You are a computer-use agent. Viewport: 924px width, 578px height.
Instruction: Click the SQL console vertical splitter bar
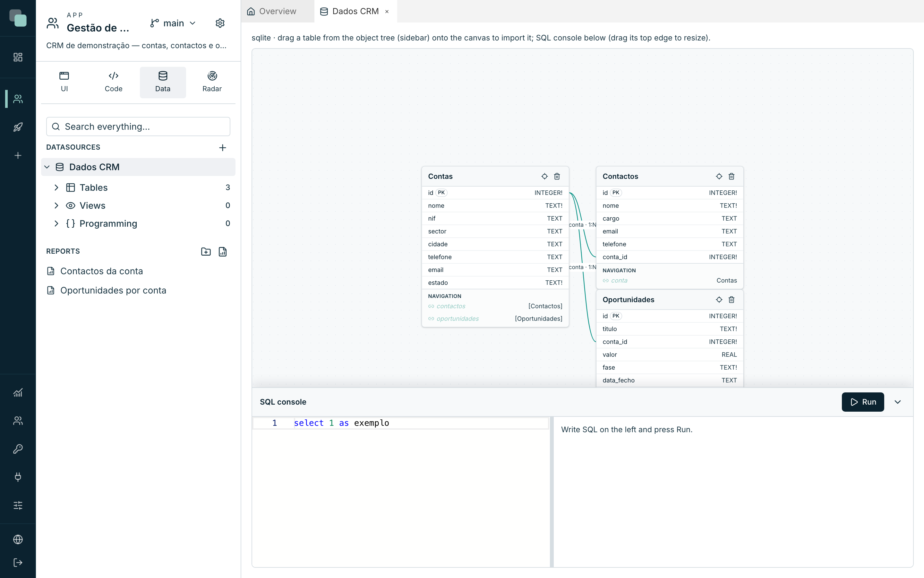pos(551,492)
